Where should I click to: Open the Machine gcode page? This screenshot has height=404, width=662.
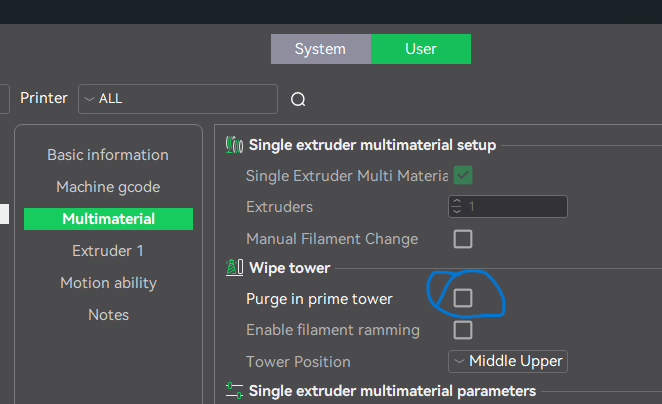pos(108,187)
